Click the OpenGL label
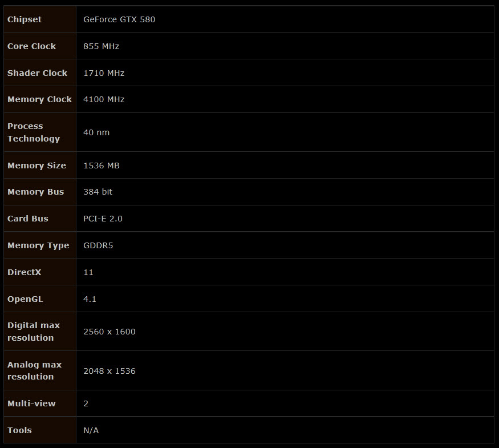Viewport: 499px width, 448px height. (x=25, y=299)
